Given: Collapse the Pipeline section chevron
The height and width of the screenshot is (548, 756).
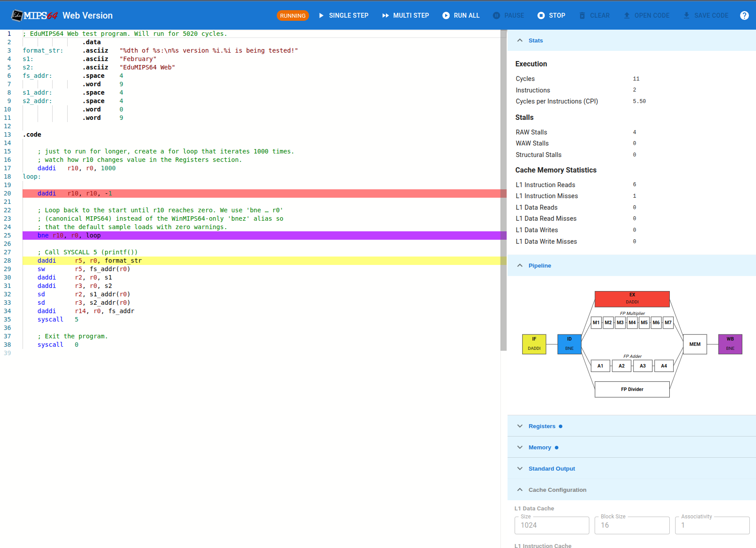Looking at the screenshot, I should pos(520,265).
